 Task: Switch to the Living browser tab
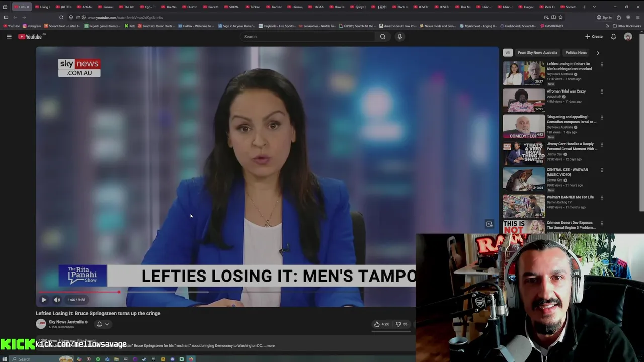pos(43,7)
